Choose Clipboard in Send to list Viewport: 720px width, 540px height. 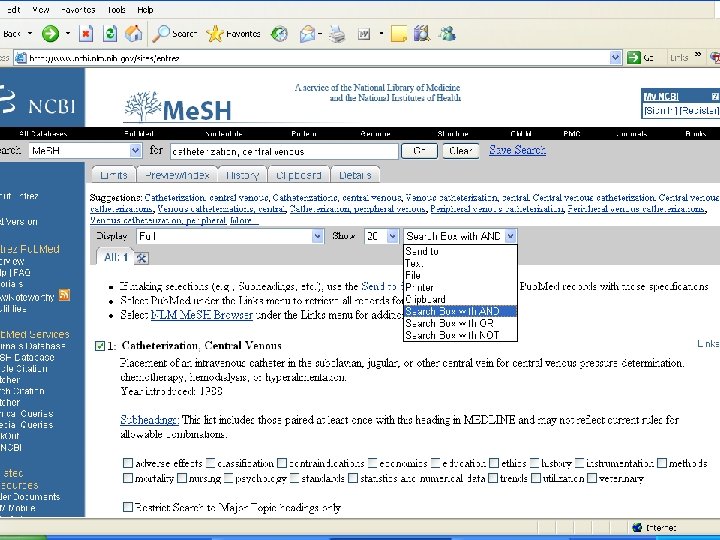click(460, 299)
